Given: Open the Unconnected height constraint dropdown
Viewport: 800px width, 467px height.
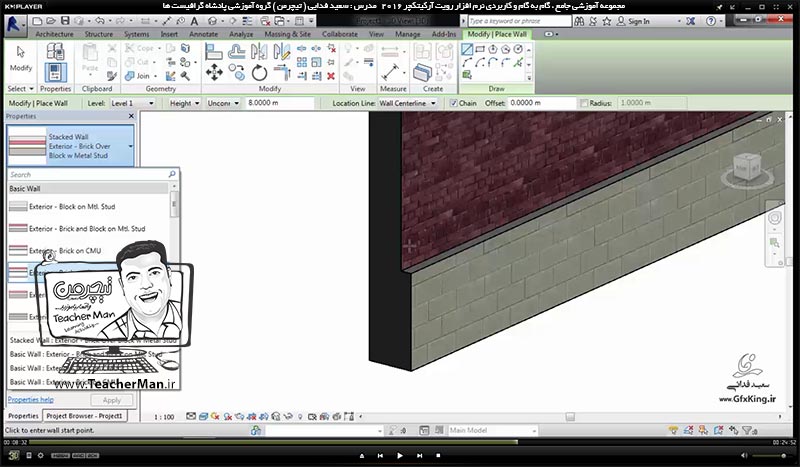Looking at the screenshot, I should click(x=223, y=103).
